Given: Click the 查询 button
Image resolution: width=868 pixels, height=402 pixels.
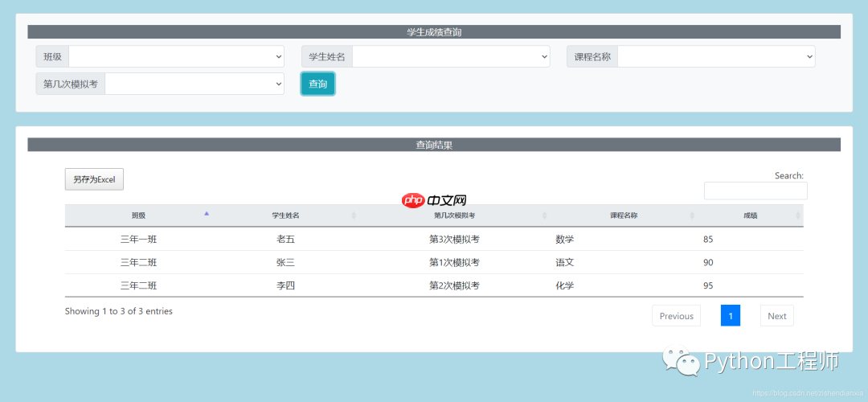Looking at the screenshot, I should (317, 84).
